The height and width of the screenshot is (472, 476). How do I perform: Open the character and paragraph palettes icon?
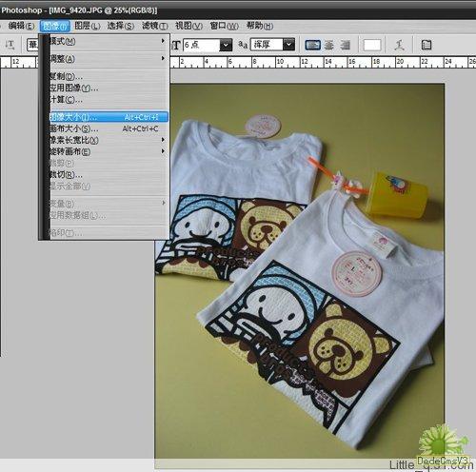426,45
